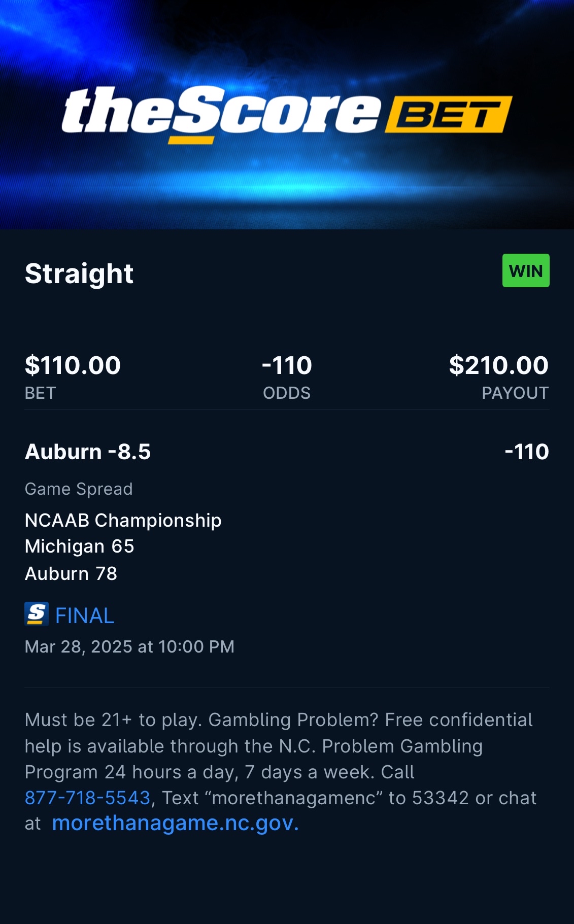Viewport: 574px width, 924px height.
Task: Click the -110 value above ODDS
Action: pos(287,365)
